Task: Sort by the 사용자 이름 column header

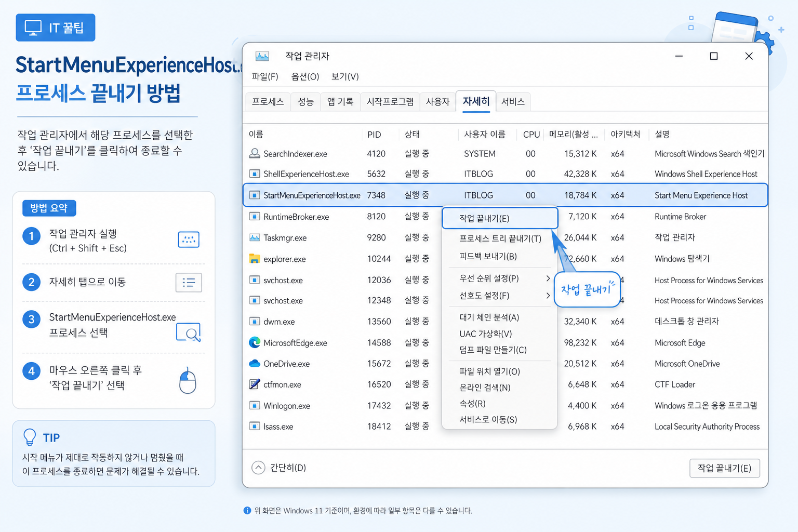Action: point(485,134)
